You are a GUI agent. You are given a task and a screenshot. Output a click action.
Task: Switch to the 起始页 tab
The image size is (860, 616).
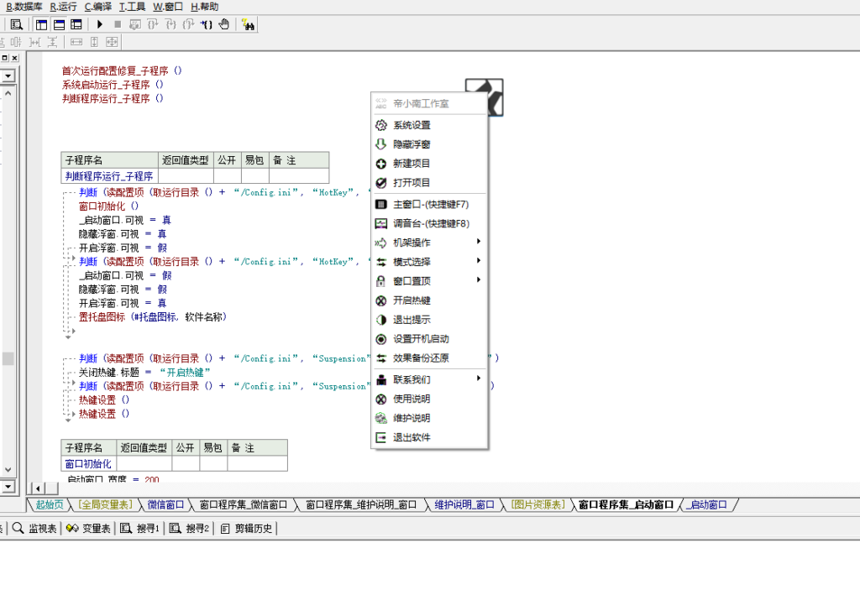coord(50,504)
